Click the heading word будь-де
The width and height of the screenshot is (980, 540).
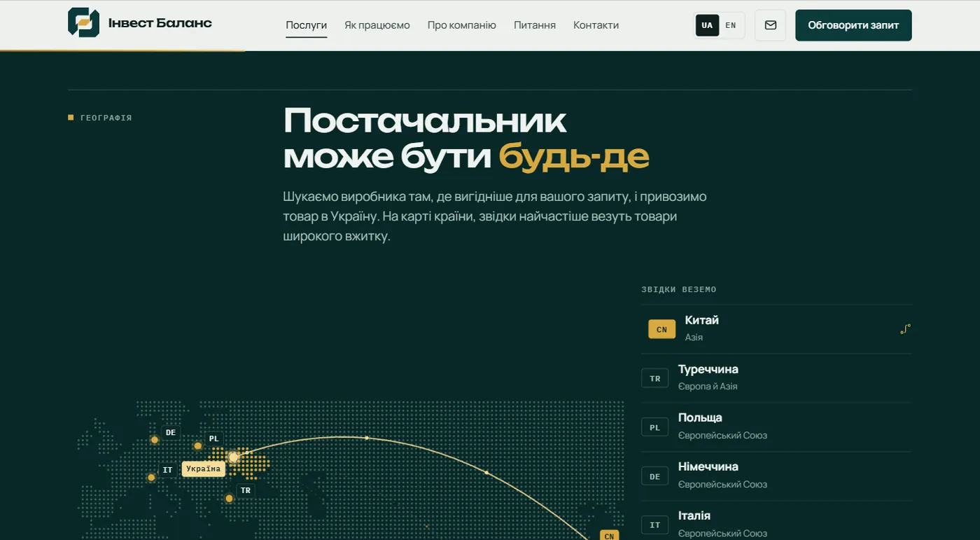574,157
